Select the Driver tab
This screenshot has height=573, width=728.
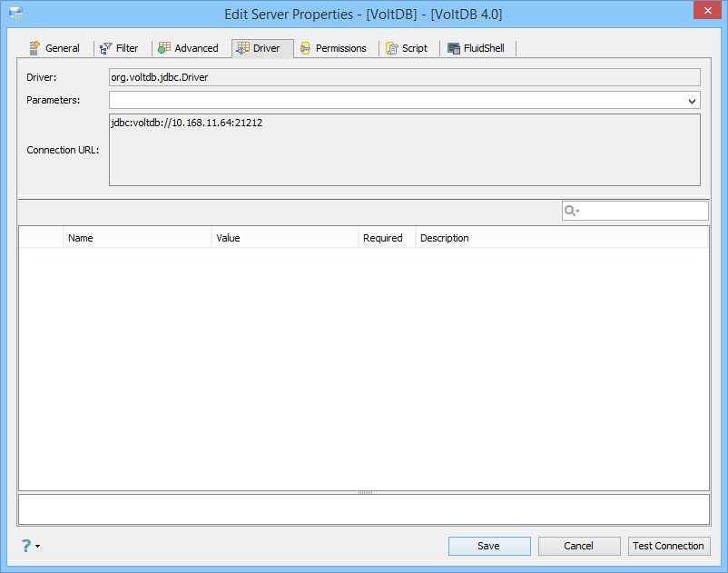262,48
